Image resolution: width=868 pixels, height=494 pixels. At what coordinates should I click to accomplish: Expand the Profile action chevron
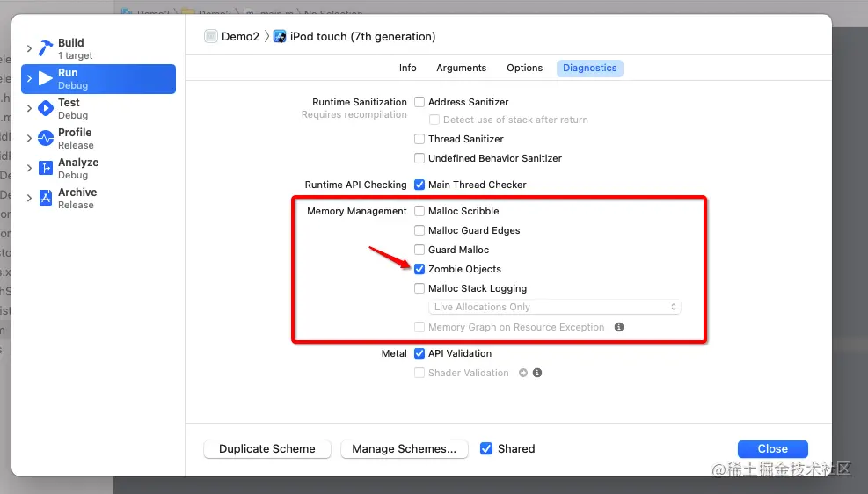[x=29, y=138]
